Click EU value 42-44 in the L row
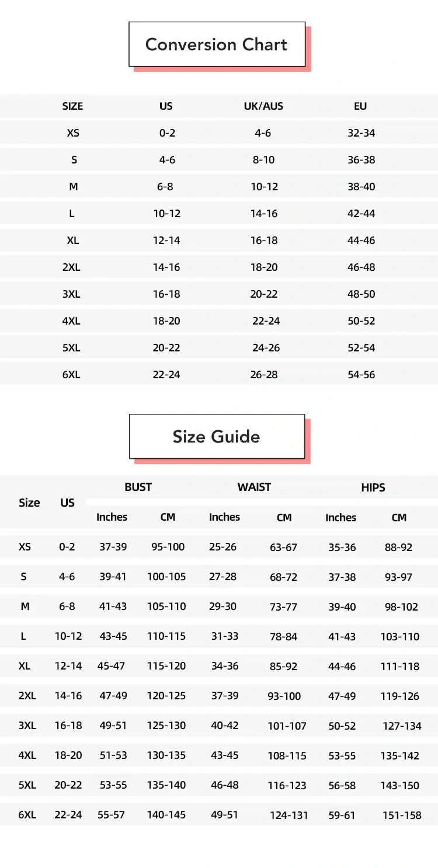This screenshot has height=868, width=438. tap(361, 214)
